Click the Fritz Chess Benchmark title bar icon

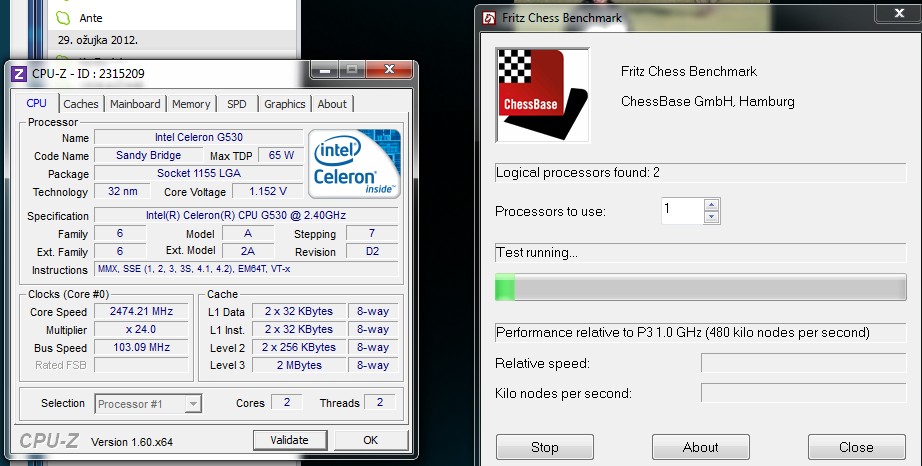[489, 18]
